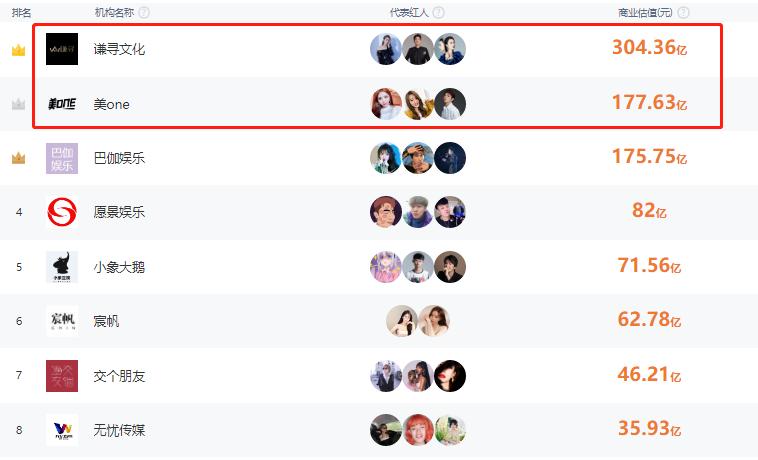Open the 谦寻文化 agency name link
The image size is (758, 460).
(119, 49)
